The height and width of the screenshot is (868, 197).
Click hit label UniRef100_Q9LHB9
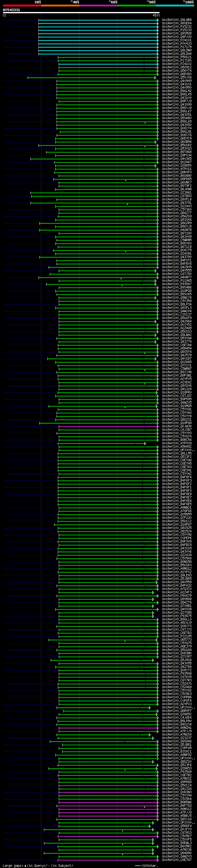point(176,20)
